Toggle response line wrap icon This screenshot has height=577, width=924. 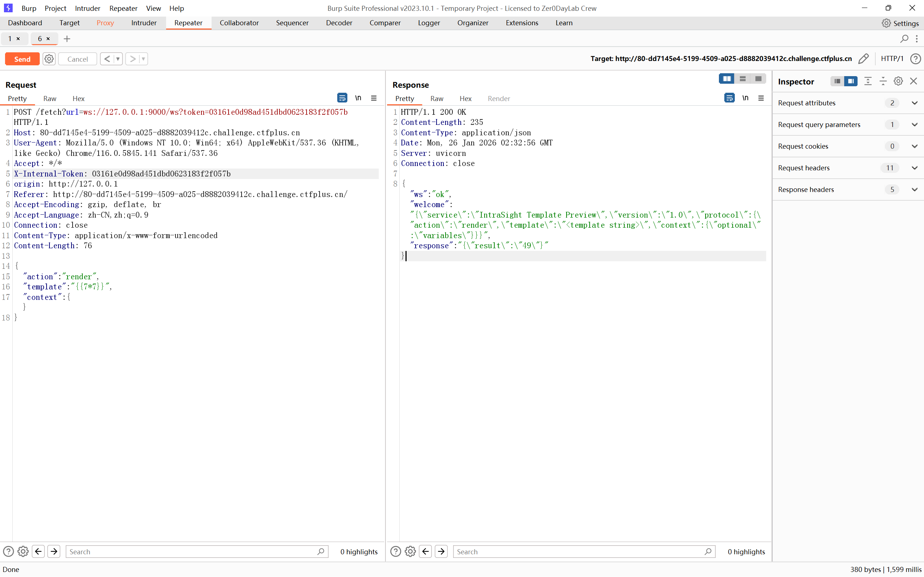729,98
